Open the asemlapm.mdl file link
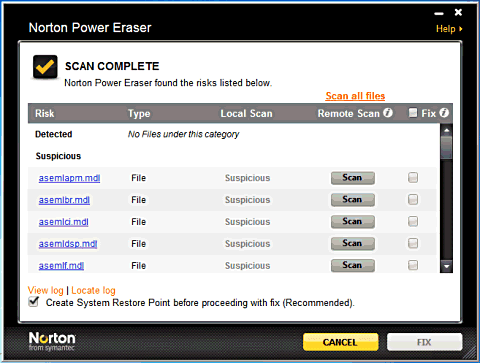The image size is (480, 363). coord(69,178)
